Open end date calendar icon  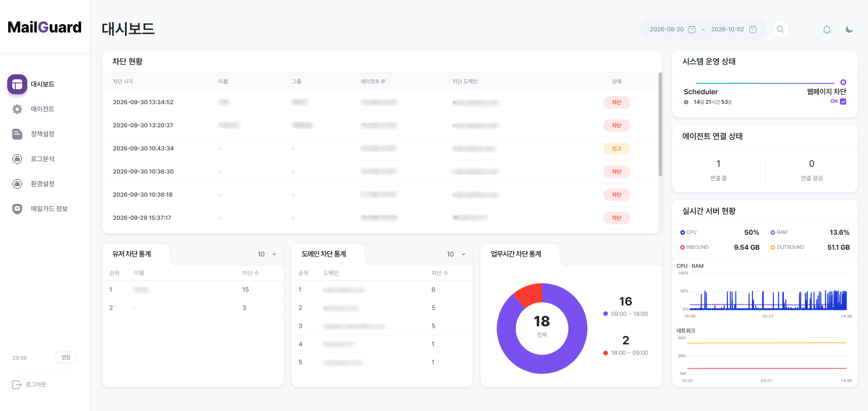[753, 29]
